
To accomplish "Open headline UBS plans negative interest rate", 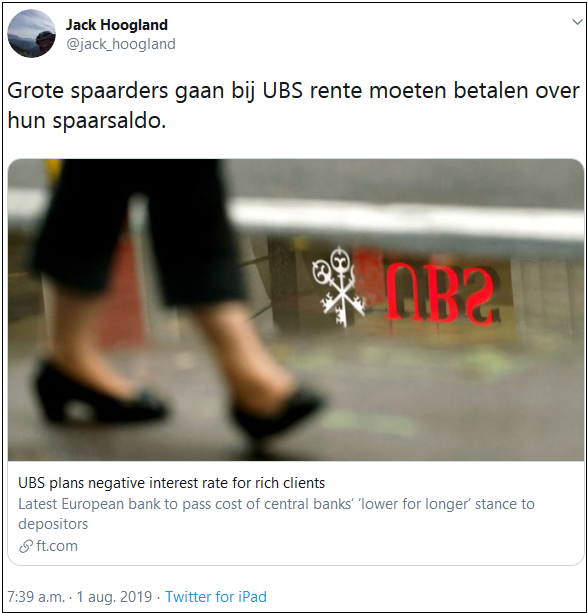I will pyautogui.click(x=172, y=483).
